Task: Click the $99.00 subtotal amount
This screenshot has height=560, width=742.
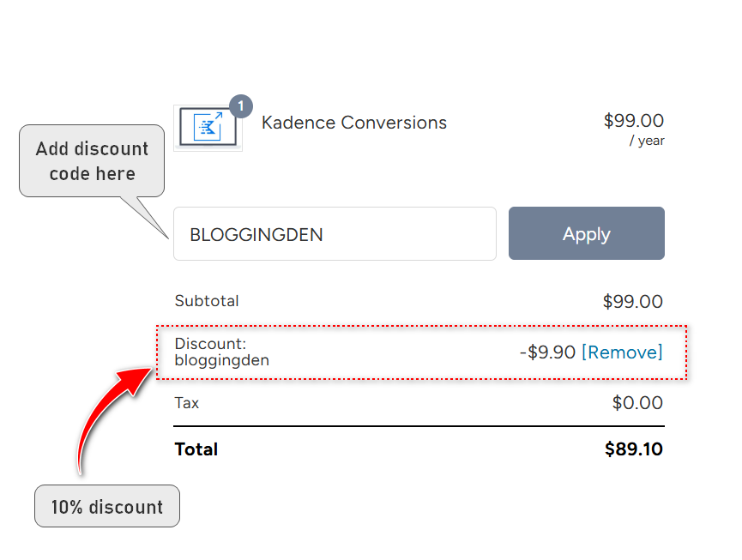Action: point(635,301)
